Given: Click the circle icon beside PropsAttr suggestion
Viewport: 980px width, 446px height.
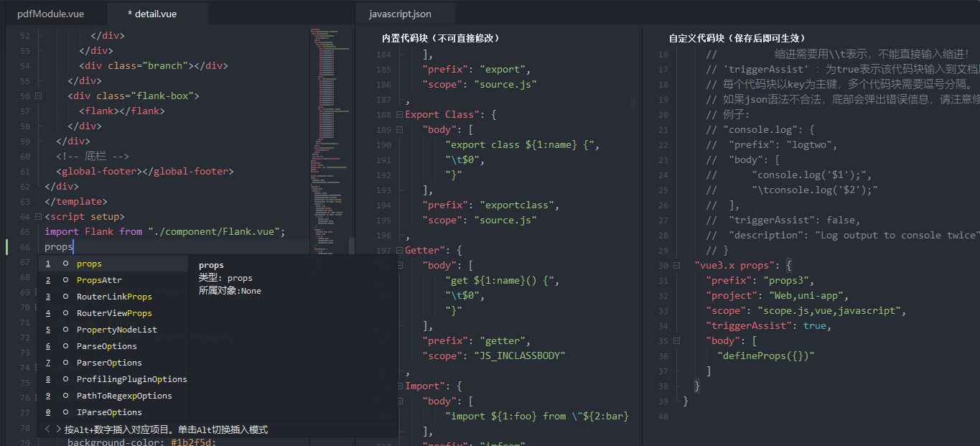Looking at the screenshot, I should pyautogui.click(x=66, y=280).
